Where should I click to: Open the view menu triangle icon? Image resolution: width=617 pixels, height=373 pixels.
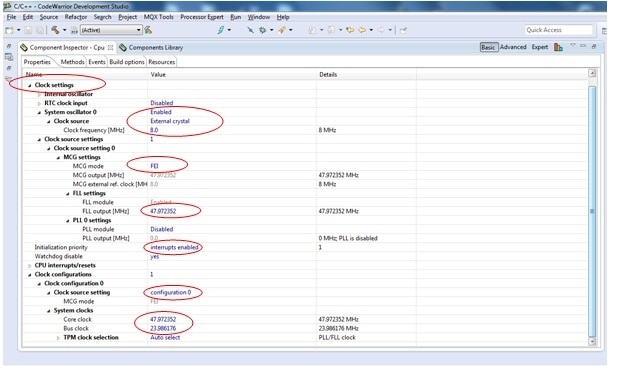point(573,46)
